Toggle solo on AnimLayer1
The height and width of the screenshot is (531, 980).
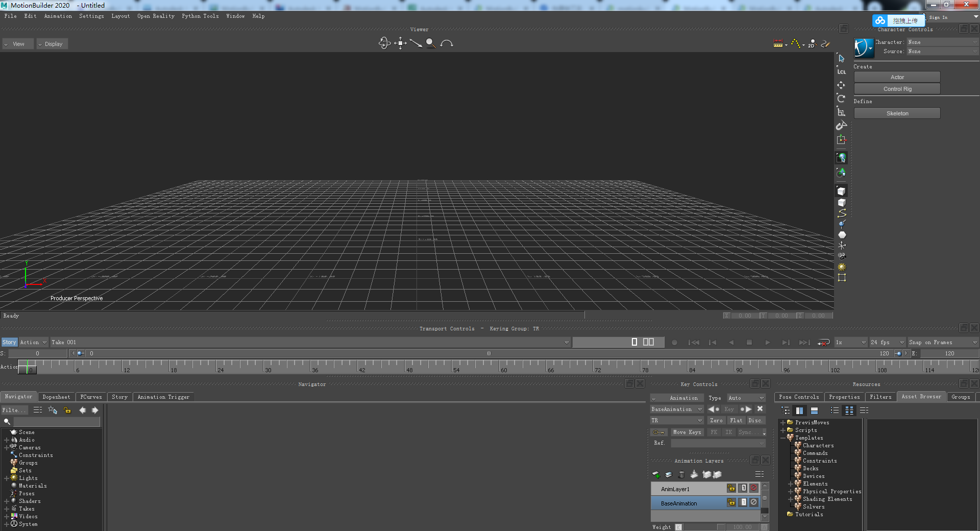pyautogui.click(x=743, y=489)
